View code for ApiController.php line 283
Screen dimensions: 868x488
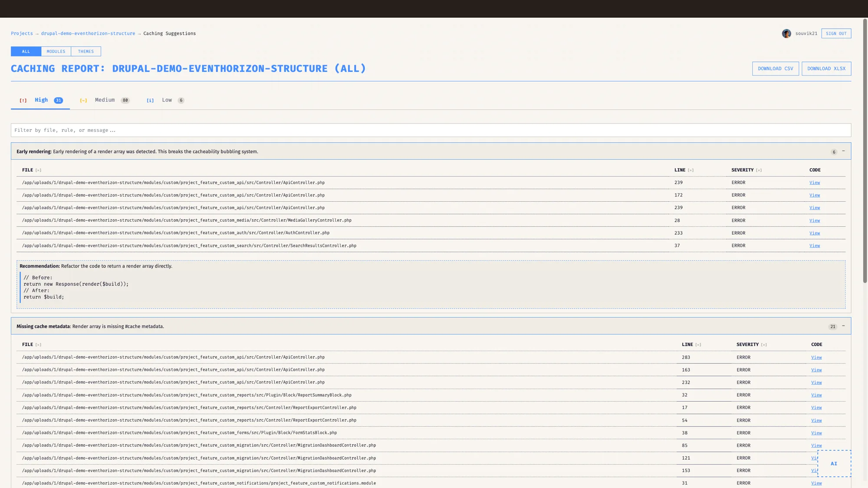(x=816, y=357)
